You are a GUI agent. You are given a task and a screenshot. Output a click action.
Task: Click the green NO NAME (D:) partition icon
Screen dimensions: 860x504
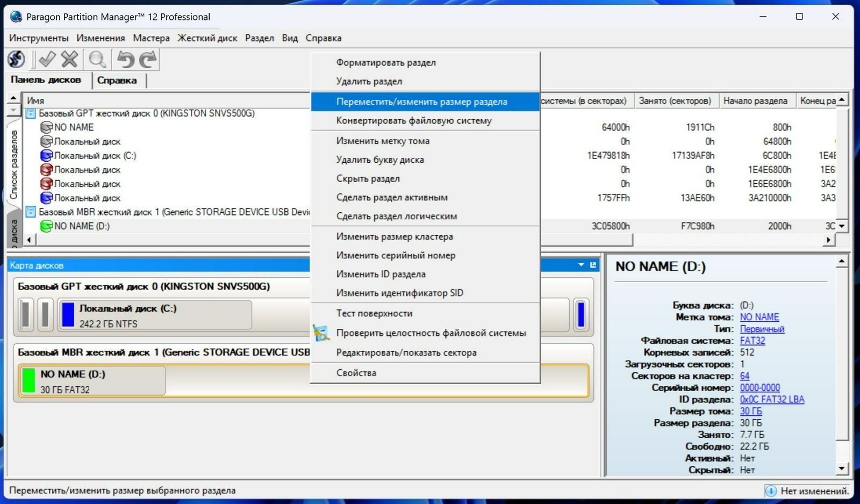(47, 226)
